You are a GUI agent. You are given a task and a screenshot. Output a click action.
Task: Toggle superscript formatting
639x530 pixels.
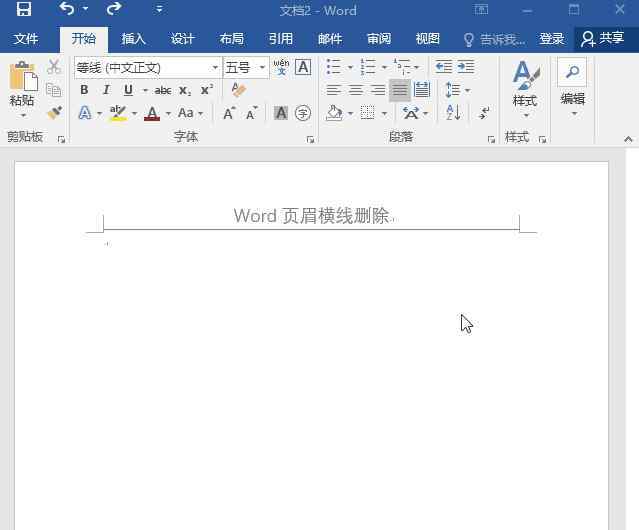click(x=207, y=89)
